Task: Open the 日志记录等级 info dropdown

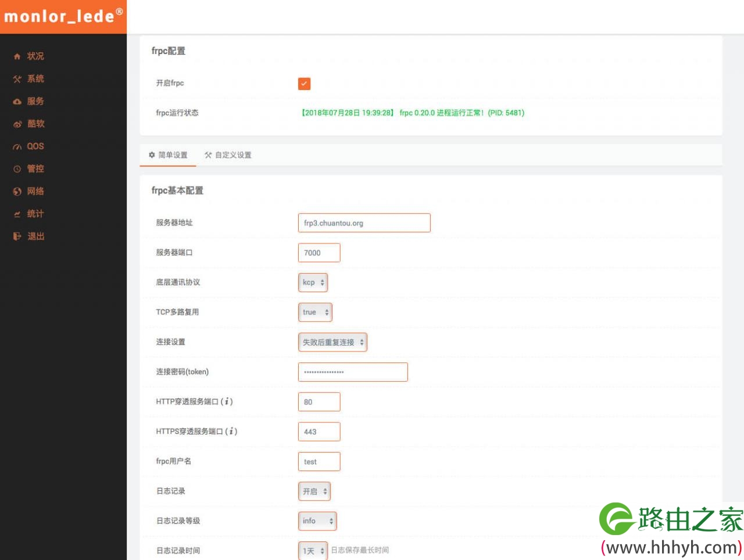Action: click(x=317, y=521)
